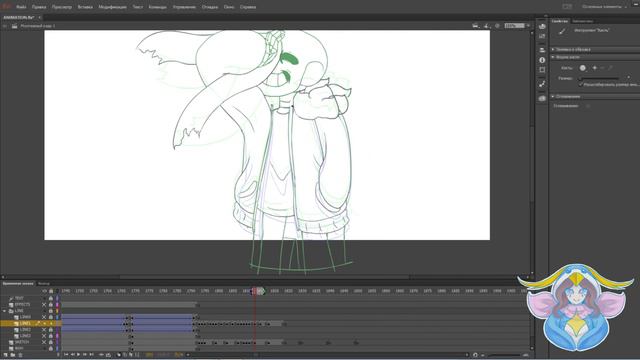Open the Справка menu
The width and height of the screenshot is (640, 360).
248,7
